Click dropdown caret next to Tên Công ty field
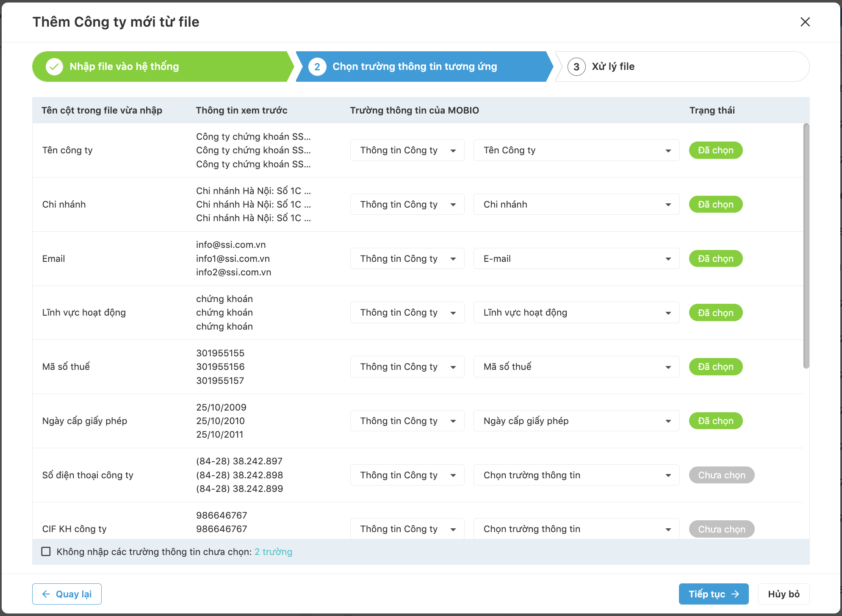 668,150
